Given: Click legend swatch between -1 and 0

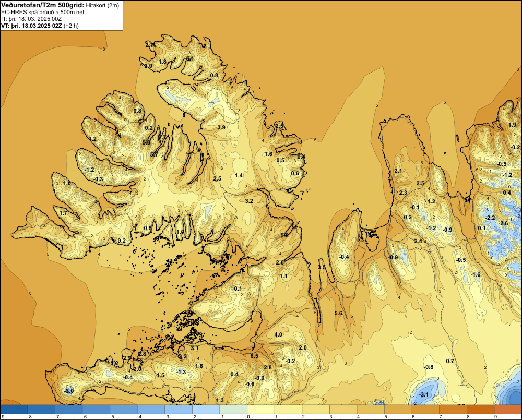Looking at the screenshot, I should (x=233, y=409).
